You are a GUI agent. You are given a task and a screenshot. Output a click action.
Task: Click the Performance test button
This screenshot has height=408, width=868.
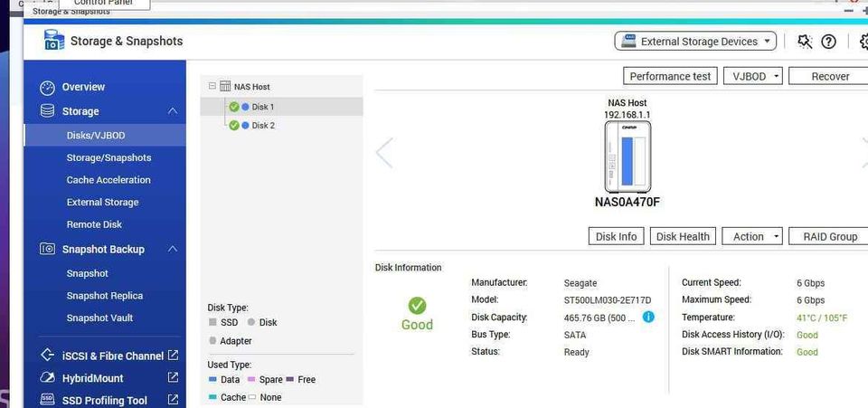pos(670,76)
